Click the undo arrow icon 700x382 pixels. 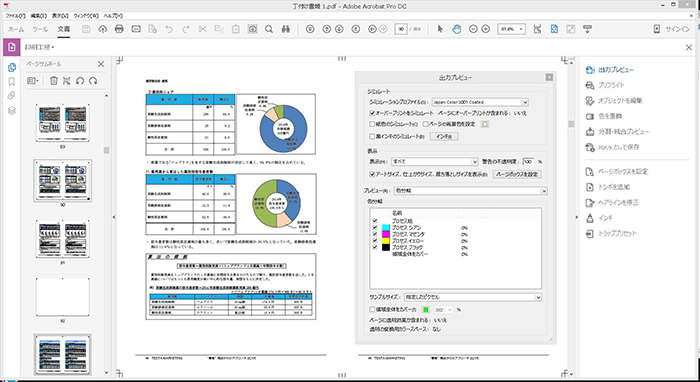pyautogui.click(x=169, y=29)
